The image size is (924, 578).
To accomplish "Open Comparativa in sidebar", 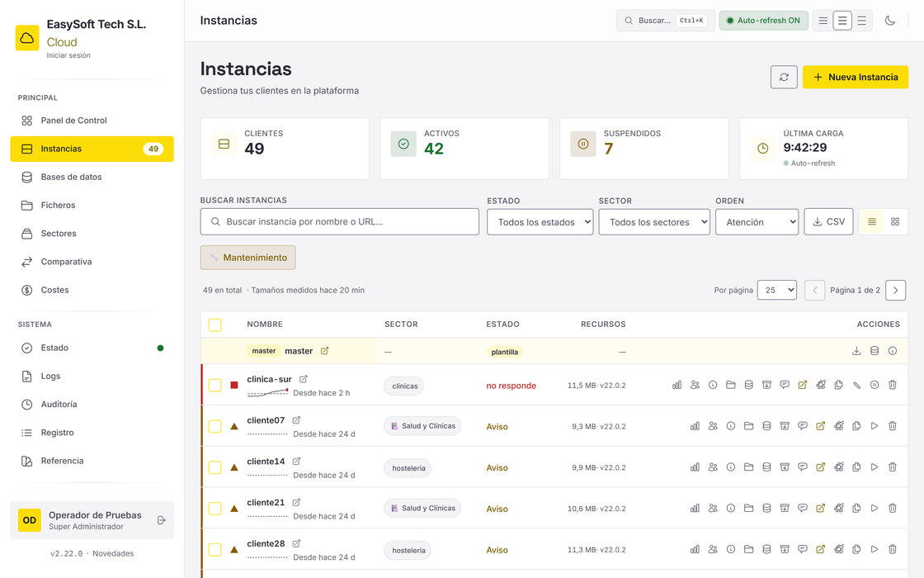I will coord(92,262).
